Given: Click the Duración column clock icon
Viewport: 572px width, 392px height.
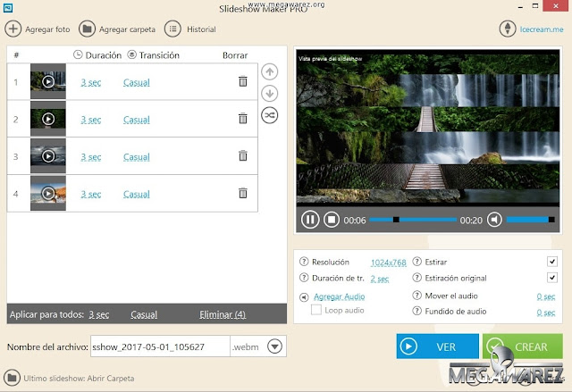Looking at the screenshot, I should coord(78,54).
